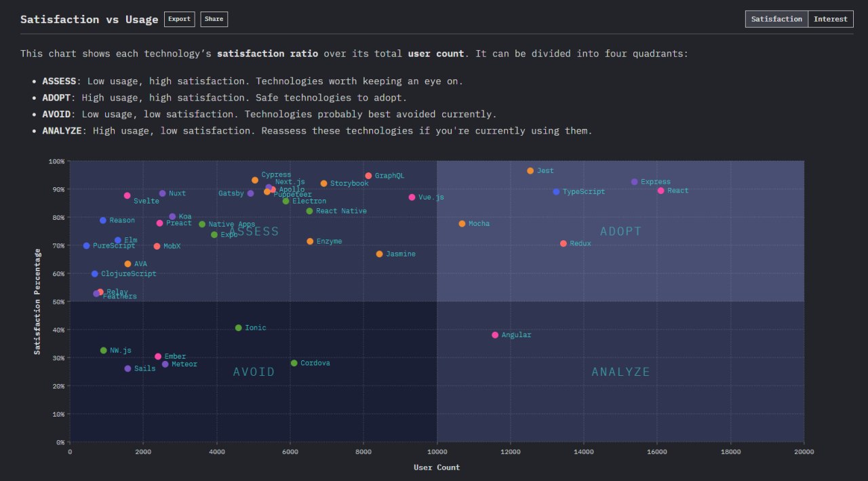Screen dimensions: 868x481
Task: Select the React data point
Action: (661, 191)
